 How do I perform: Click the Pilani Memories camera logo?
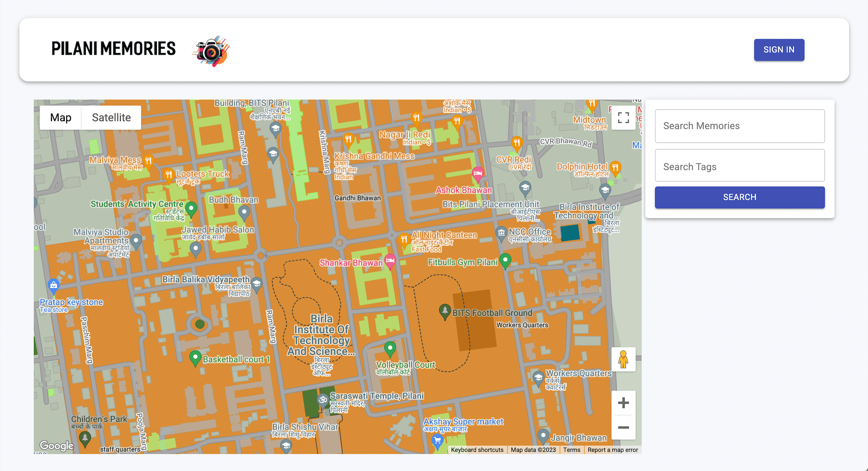[211, 51]
